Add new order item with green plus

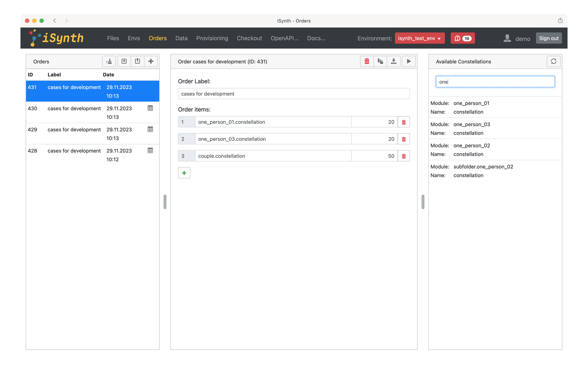coord(184,173)
